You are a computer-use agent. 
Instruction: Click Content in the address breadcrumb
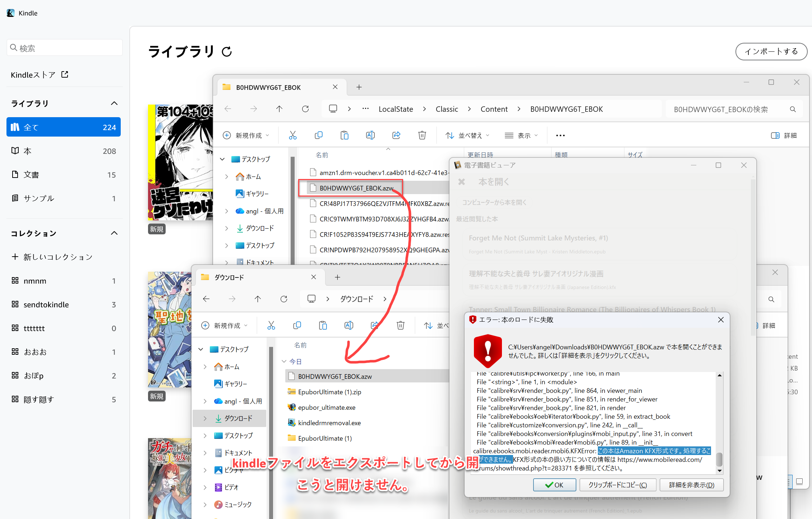(x=494, y=109)
